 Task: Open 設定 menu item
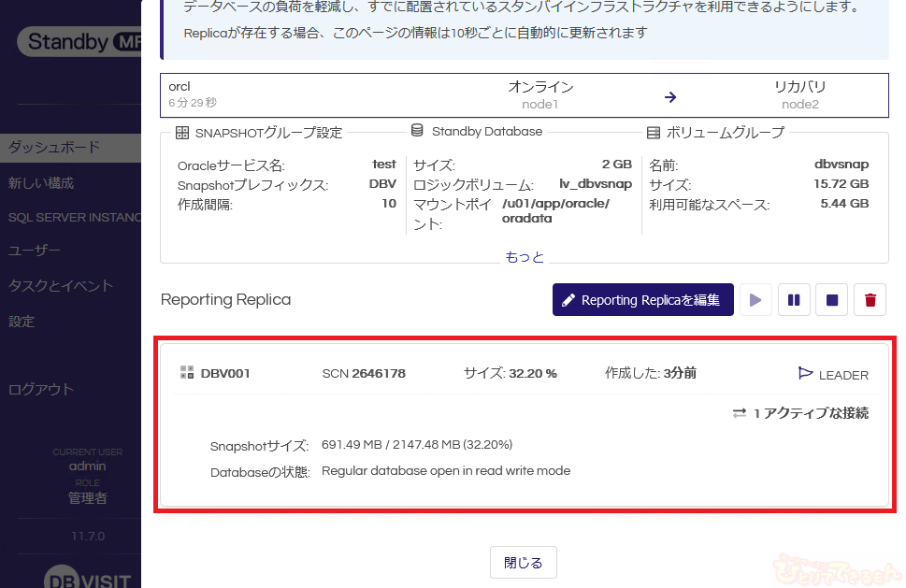point(22,322)
